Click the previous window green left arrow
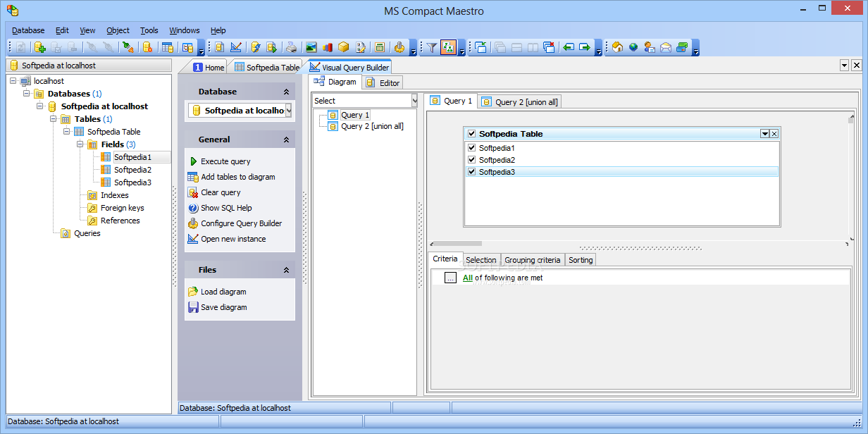The width and height of the screenshot is (868, 434). click(x=569, y=47)
